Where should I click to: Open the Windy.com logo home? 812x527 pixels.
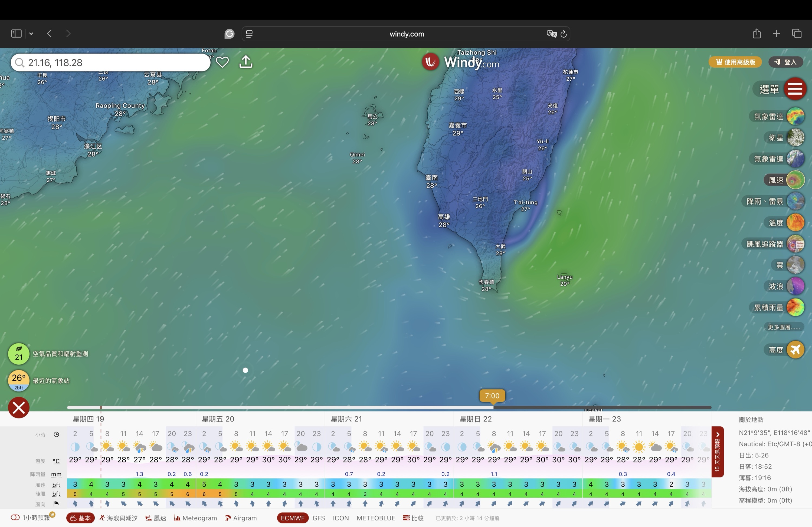click(461, 62)
